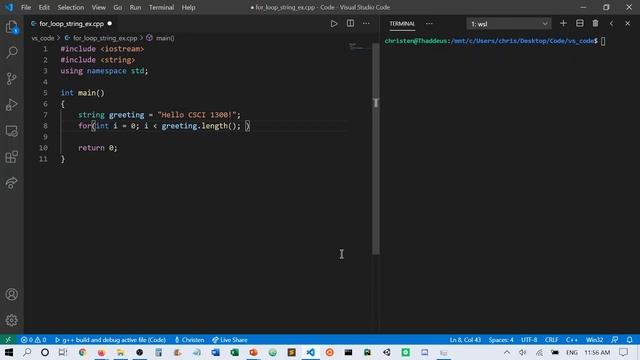Split the editor right

[350, 24]
